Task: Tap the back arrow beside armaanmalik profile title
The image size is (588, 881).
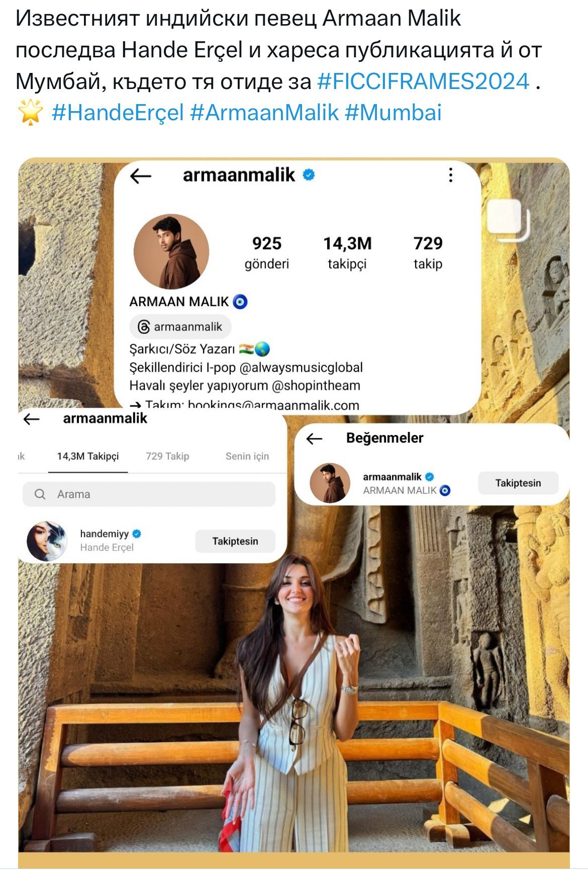Action: tap(140, 175)
